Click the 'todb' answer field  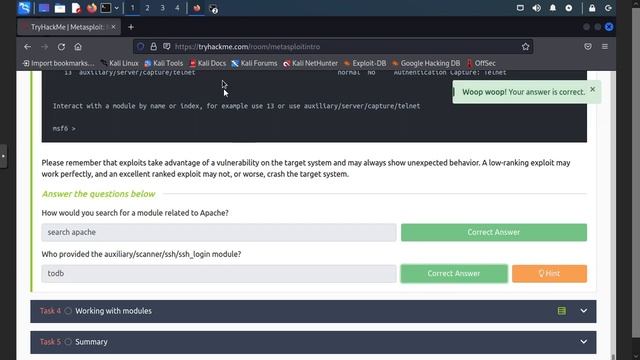(x=219, y=273)
